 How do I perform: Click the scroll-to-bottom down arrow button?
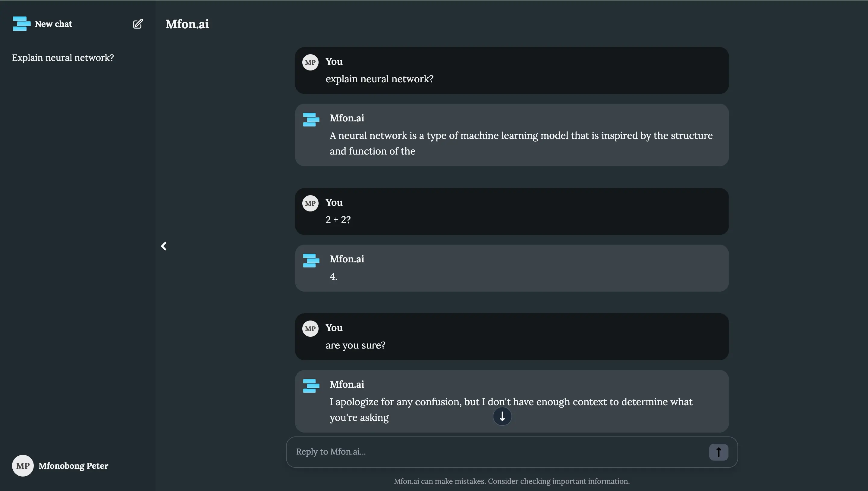[502, 416]
